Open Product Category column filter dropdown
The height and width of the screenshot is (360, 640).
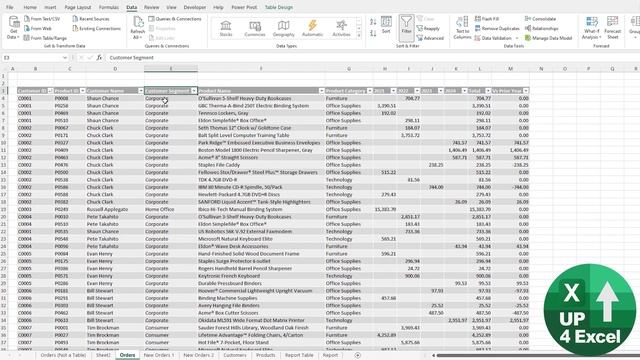(x=369, y=91)
